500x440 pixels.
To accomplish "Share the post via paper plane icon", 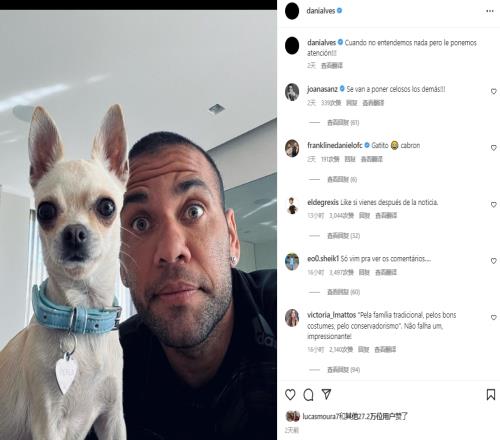I will (326, 394).
